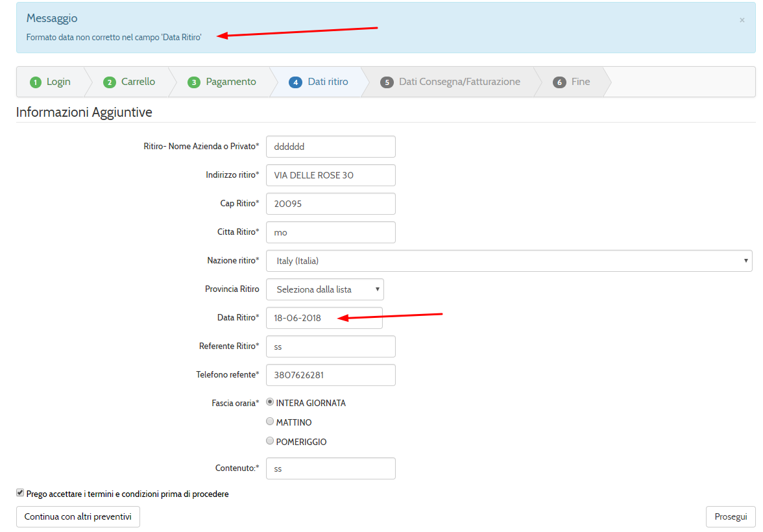This screenshot has height=532, width=763.
Task: Go to the Carrello step
Action: (x=130, y=82)
